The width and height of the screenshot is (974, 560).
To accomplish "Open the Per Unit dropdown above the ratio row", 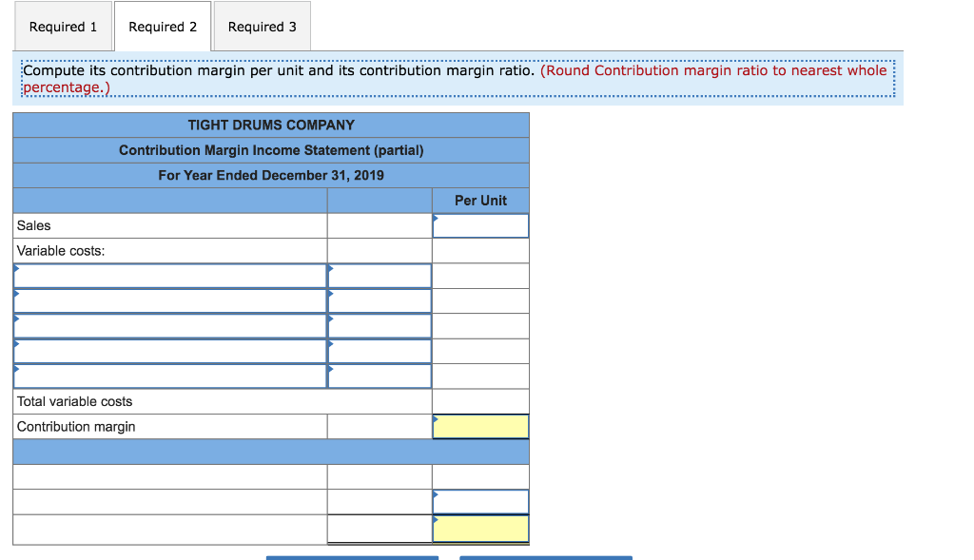I will pos(480,501).
